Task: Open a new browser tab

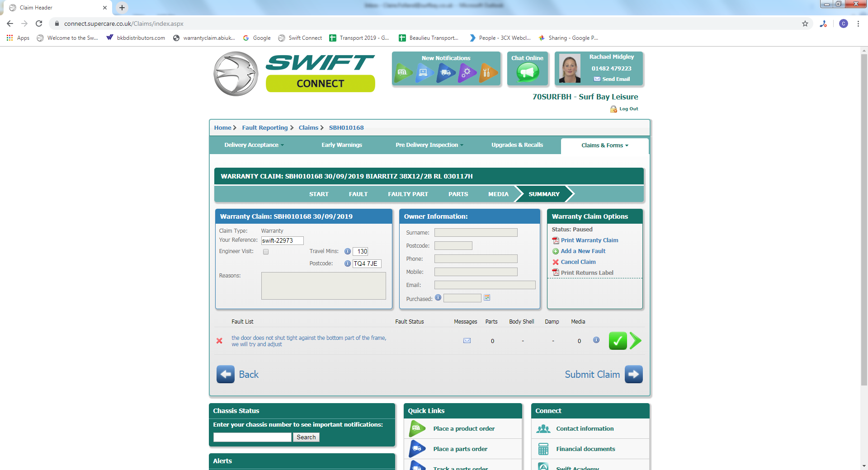Action: point(122,8)
